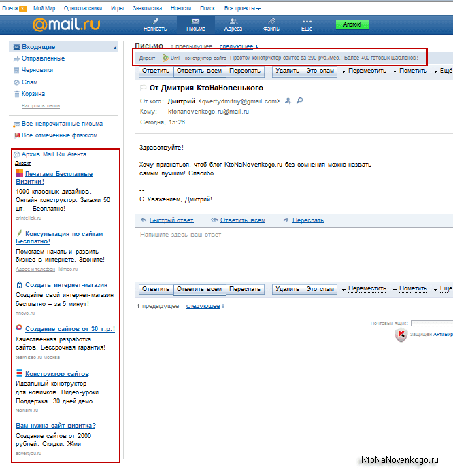This screenshot has width=453, height=476.
Task: Click the Ответить всем link above reply box
Action: (x=243, y=220)
